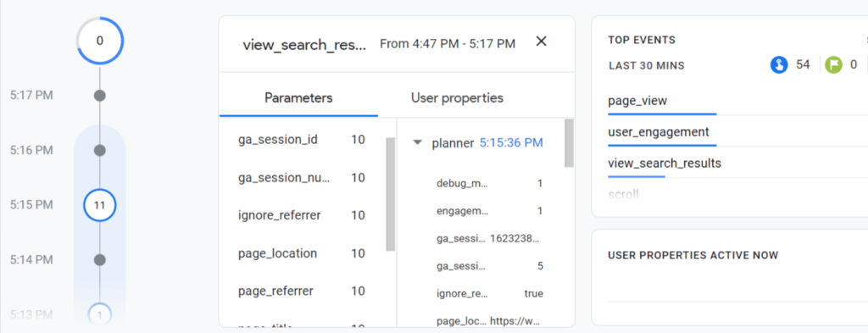Close the view_search_results detail panel

(542, 42)
